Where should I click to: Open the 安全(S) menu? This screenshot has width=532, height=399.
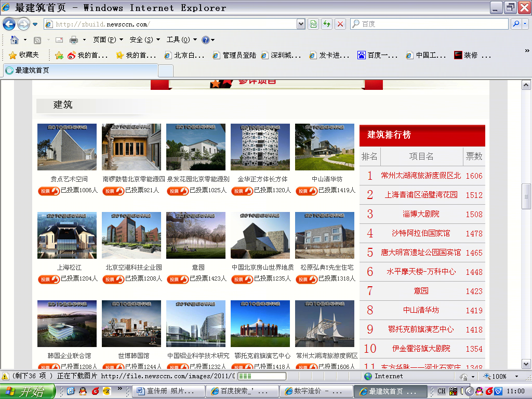pos(144,40)
